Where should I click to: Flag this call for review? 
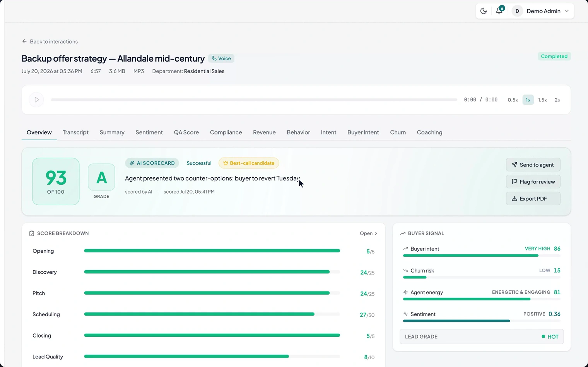point(533,182)
